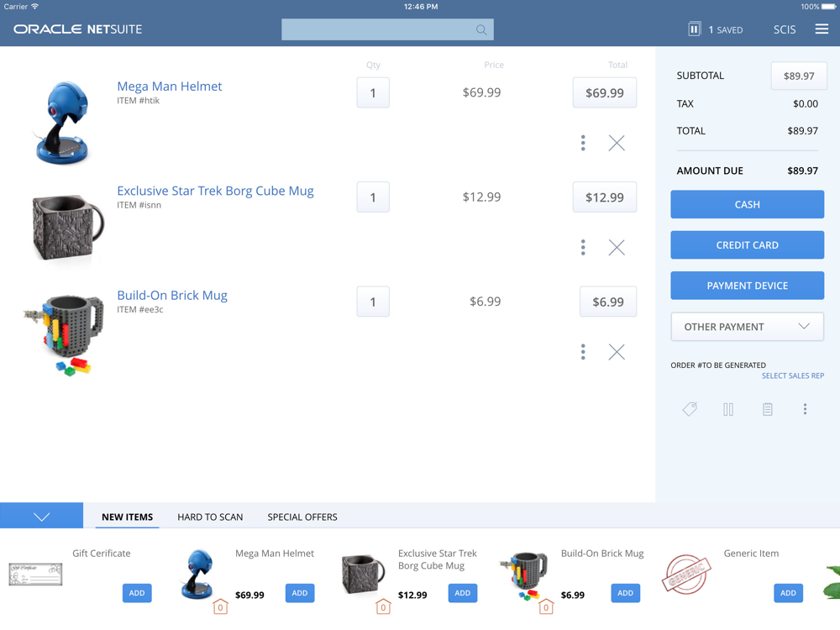Click 'ORDER #TO BE GENERATED' text
This screenshot has height=630, width=840.
[x=718, y=365]
